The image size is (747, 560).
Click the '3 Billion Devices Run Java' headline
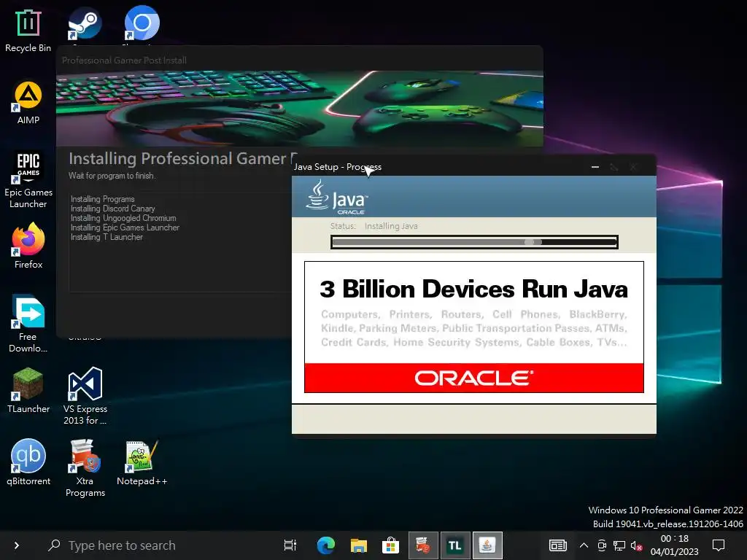(x=474, y=289)
